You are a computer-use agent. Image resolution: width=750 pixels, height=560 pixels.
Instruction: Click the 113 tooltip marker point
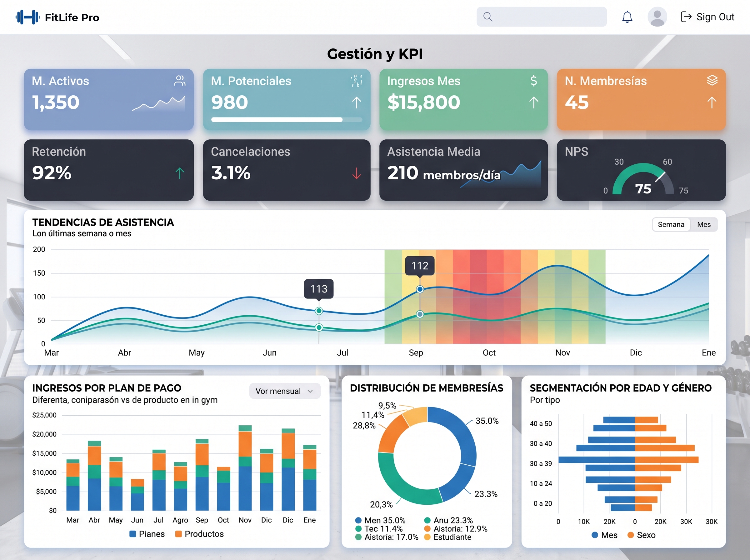point(318,311)
